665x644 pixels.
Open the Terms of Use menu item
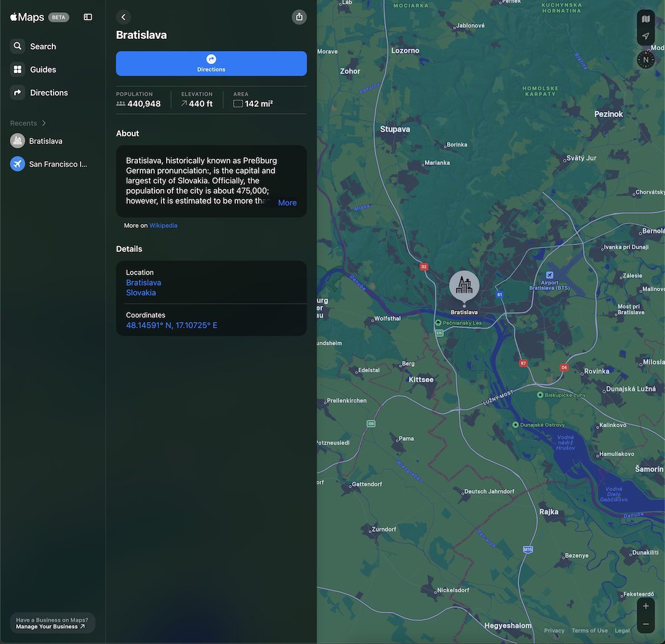pyautogui.click(x=589, y=630)
